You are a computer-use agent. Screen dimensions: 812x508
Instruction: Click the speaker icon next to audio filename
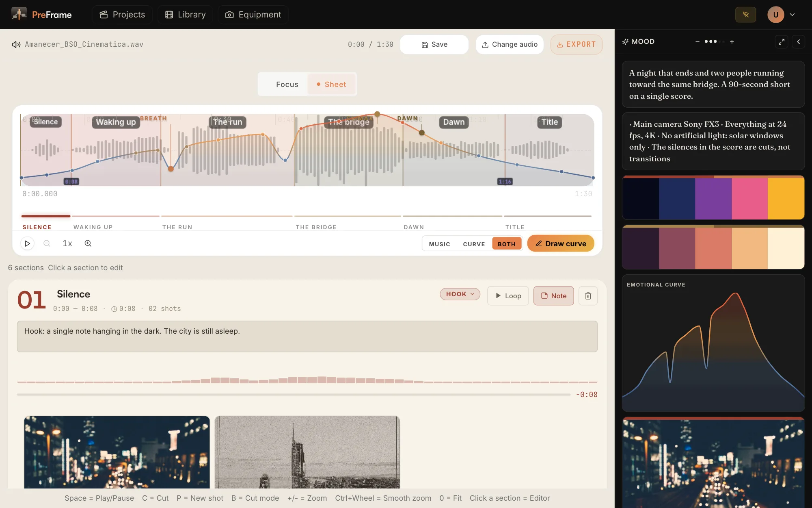click(16, 45)
